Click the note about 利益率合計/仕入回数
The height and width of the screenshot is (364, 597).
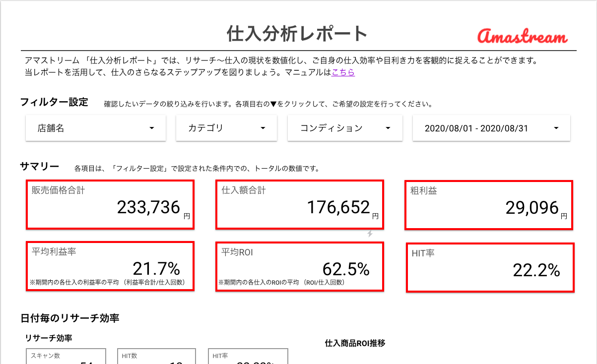point(107,283)
